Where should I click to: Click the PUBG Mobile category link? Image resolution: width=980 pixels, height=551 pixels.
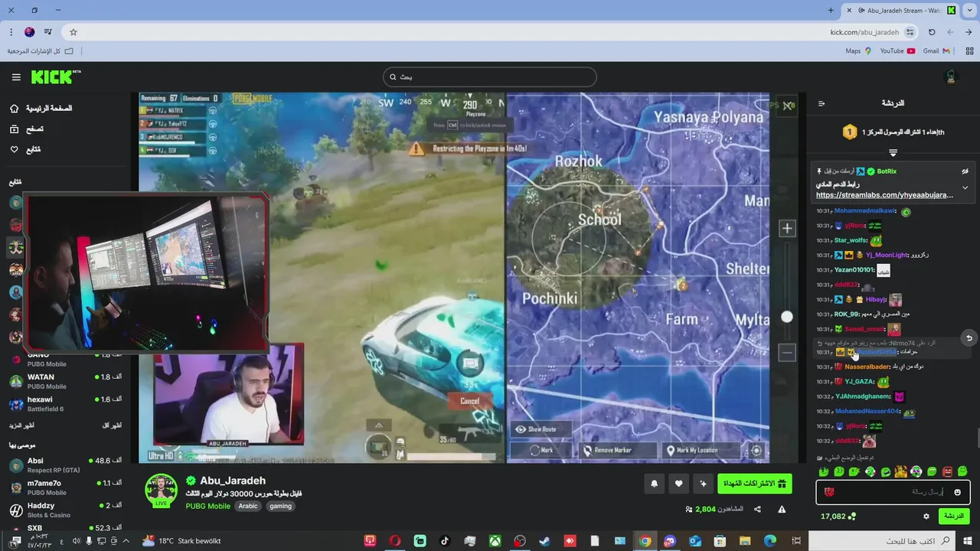208,506
